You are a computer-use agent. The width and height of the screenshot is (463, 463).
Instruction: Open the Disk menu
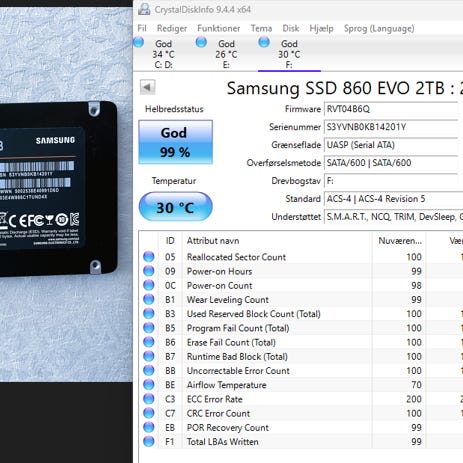[x=291, y=28]
